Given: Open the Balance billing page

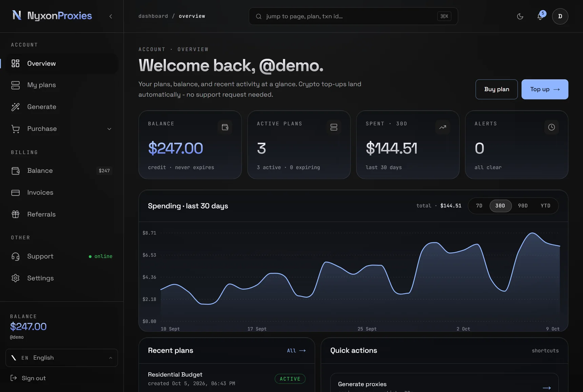Looking at the screenshot, I should click(62, 171).
